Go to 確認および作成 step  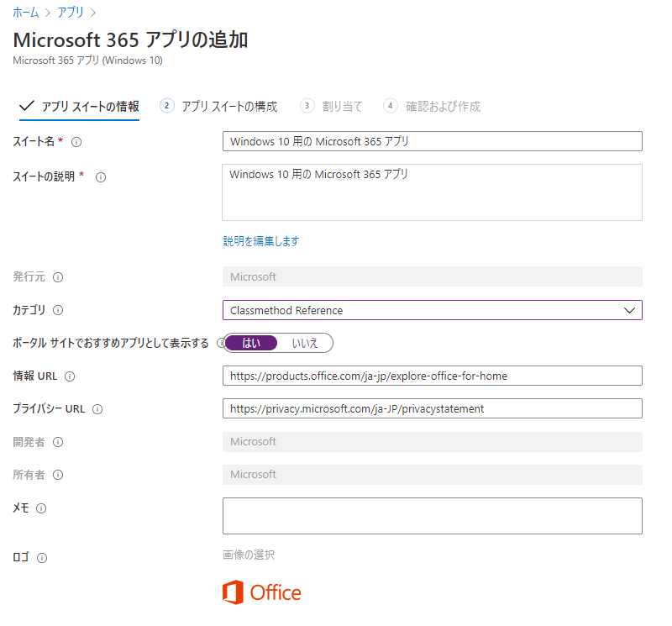click(432, 106)
